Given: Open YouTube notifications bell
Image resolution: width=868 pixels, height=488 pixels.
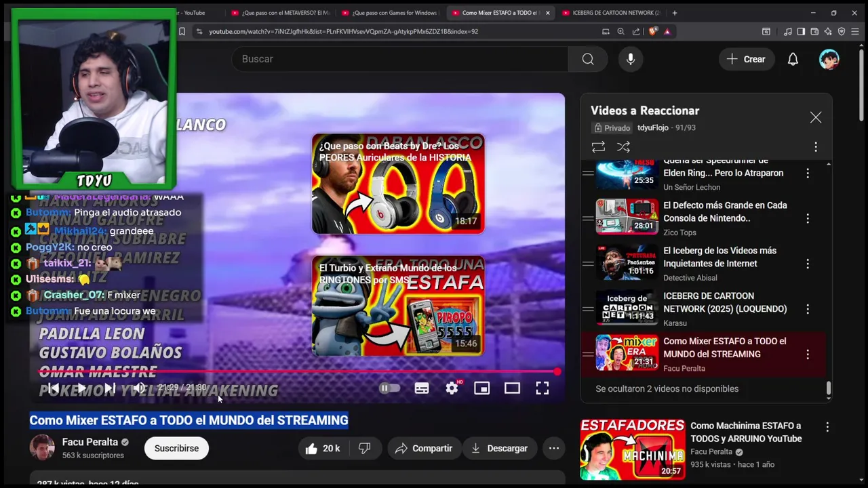Looking at the screenshot, I should tap(793, 59).
